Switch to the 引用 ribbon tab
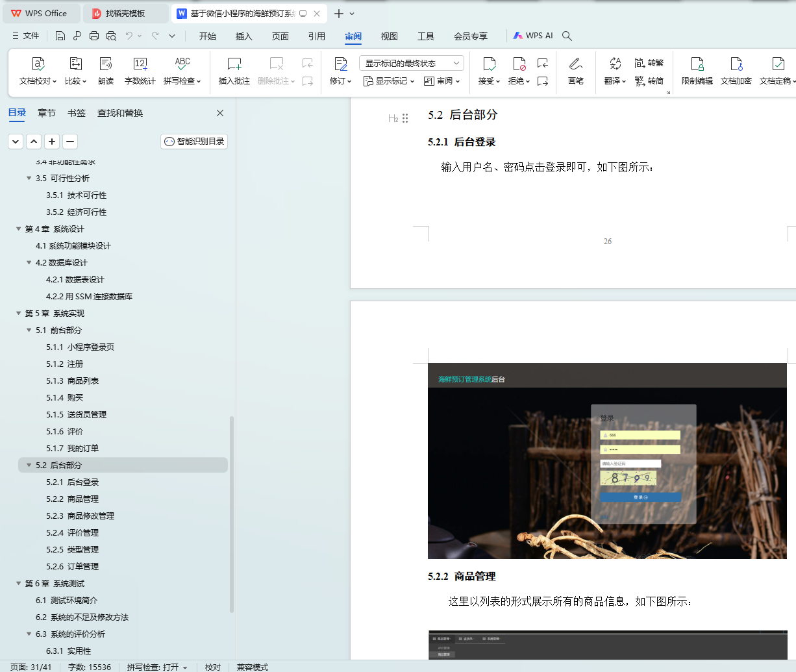Viewport: 796px width, 672px height. (317, 36)
